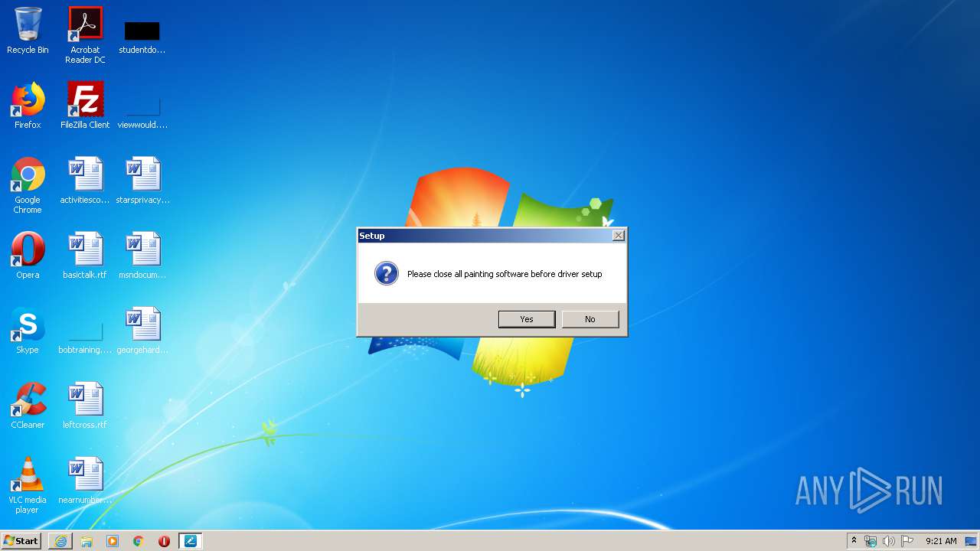Open Opera from the taskbar
The width and height of the screenshot is (980, 551).
165,541
